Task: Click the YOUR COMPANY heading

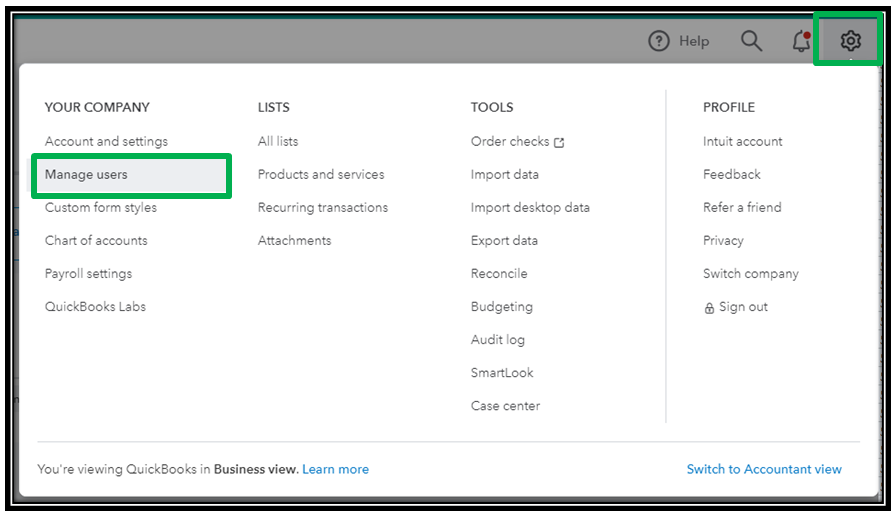Action: [x=97, y=107]
